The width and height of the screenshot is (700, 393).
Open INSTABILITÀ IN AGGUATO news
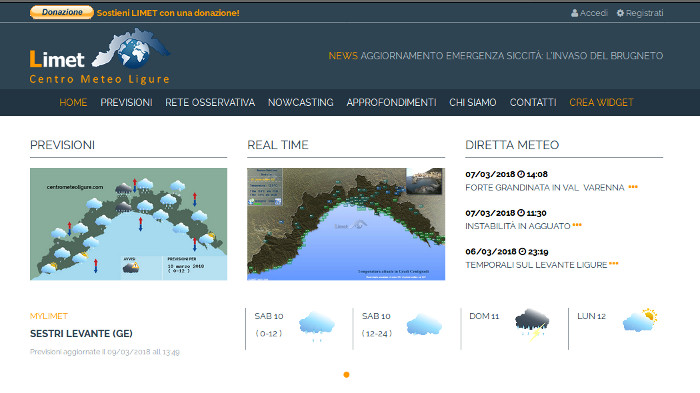[518, 226]
